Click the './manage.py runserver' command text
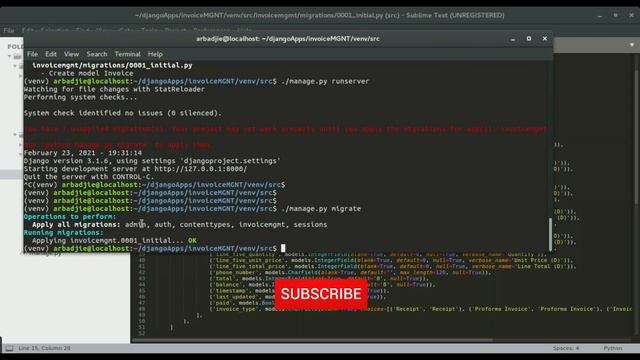Screen dimensions: 640x360 (325, 81)
